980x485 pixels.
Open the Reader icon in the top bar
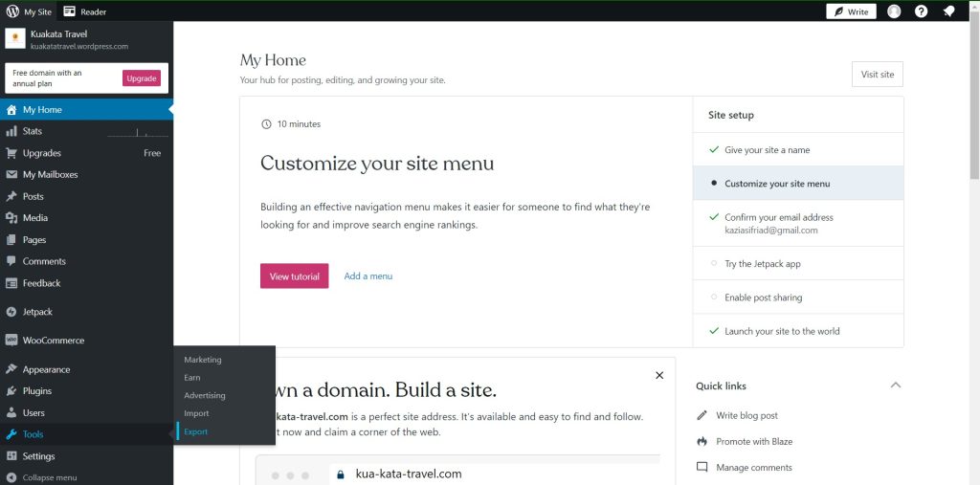click(69, 11)
